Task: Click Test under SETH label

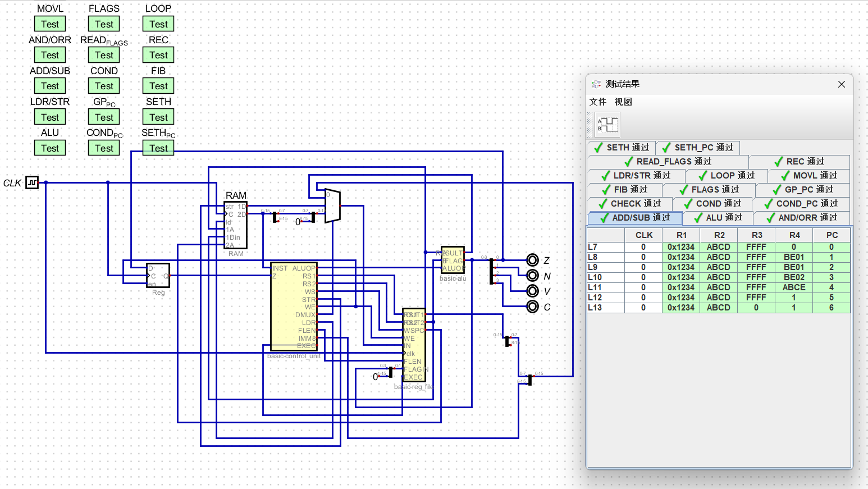Action: [x=158, y=117]
